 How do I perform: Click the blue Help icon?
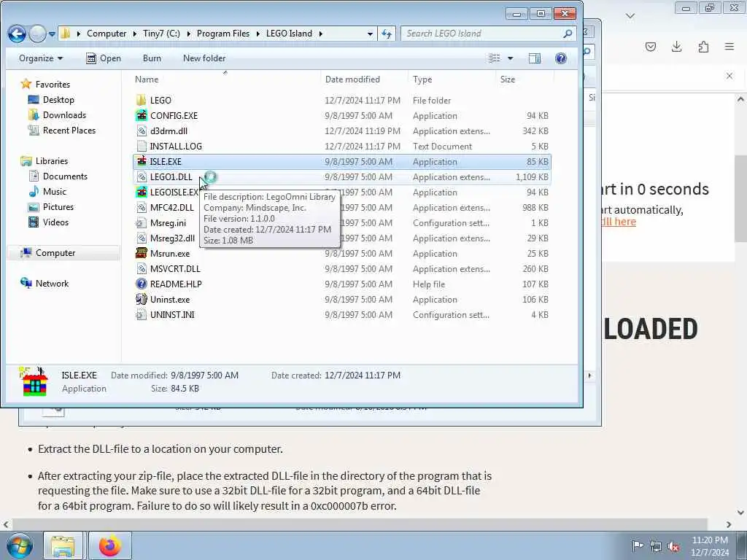(x=561, y=58)
